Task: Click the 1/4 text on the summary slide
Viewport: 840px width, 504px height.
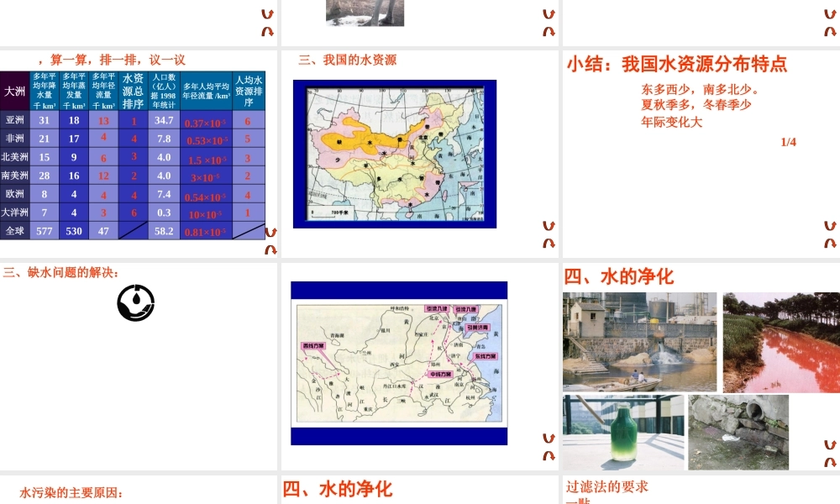Action: [788, 142]
